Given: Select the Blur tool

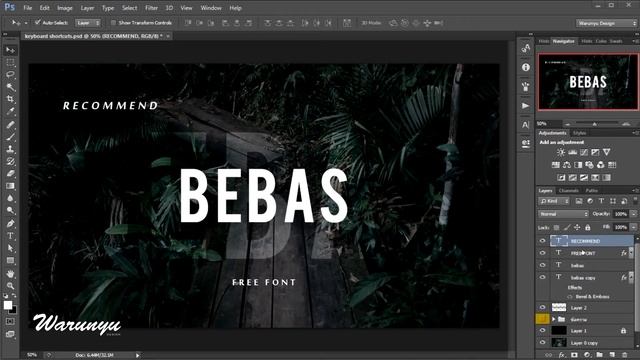Looking at the screenshot, I should pyautogui.click(x=10, y=198).
